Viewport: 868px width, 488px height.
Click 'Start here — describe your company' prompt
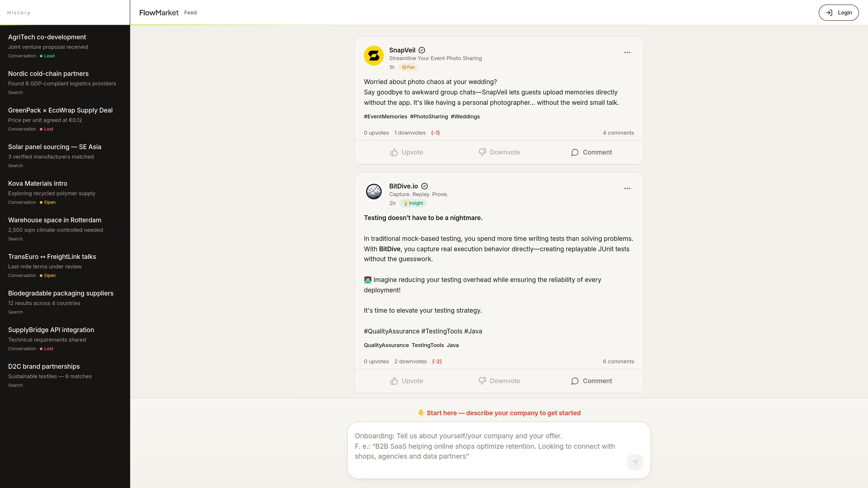tap(499, 413)
